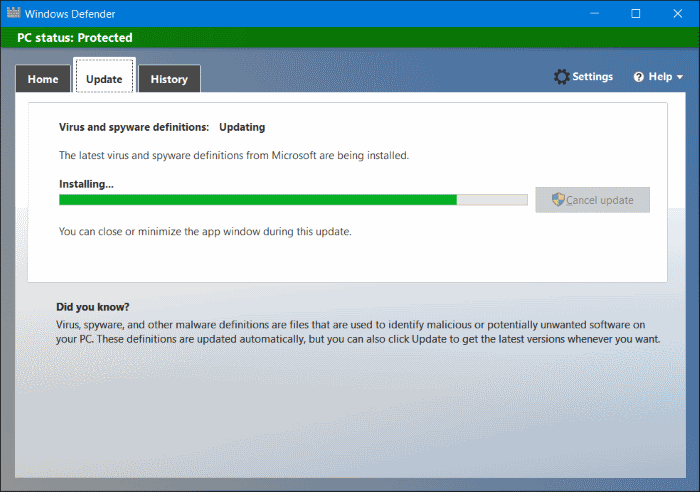Click the Installing... status label
700x492 pixels.
[86, 184]
